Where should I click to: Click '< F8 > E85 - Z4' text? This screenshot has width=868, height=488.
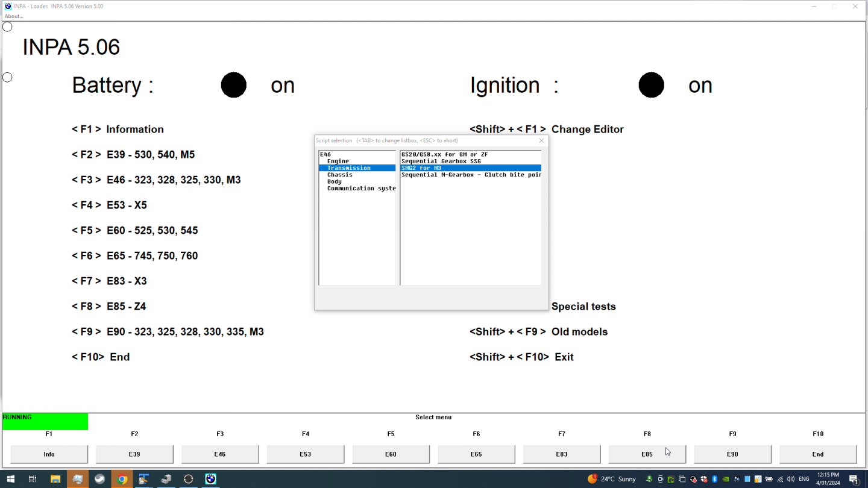pyautogui.click(x=109, y=307)
